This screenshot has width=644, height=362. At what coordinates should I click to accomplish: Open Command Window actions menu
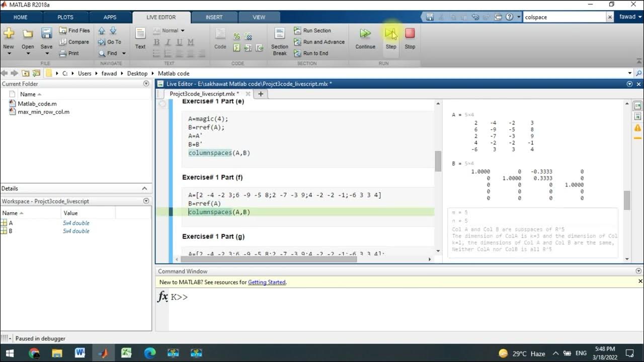click(x=639, y=271)
